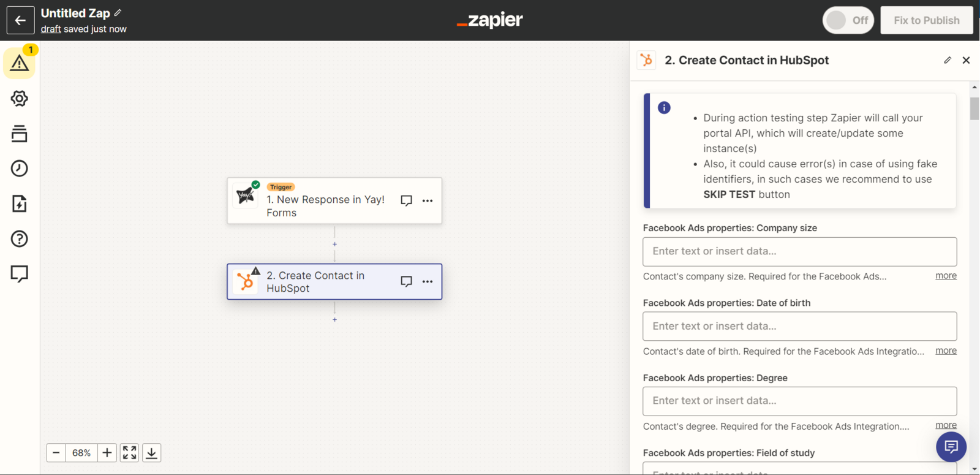Screen dimensions: 980x475
Task: Click the zoom out minus button
Action: point(56,453)
